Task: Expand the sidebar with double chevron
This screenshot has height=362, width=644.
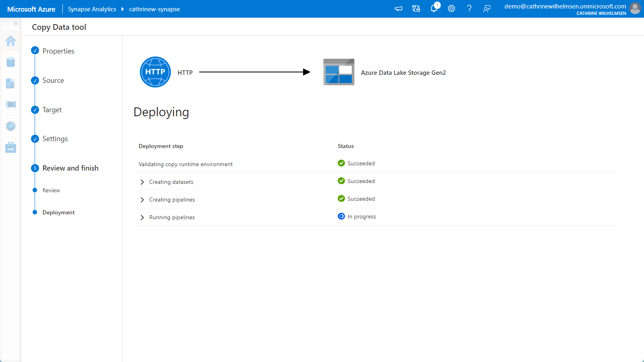Action: (x=16, y=24)
